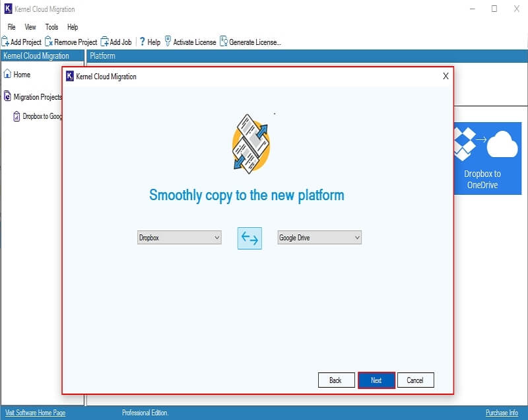The image size is (528, 420).
Task: Click the toolbar Help label
Action: (154, 42)
